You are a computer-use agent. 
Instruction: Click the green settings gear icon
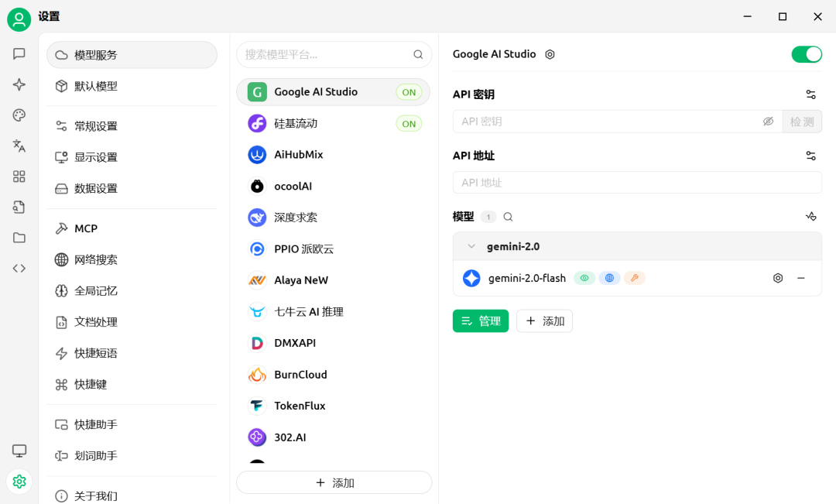(x=19, y=482)
